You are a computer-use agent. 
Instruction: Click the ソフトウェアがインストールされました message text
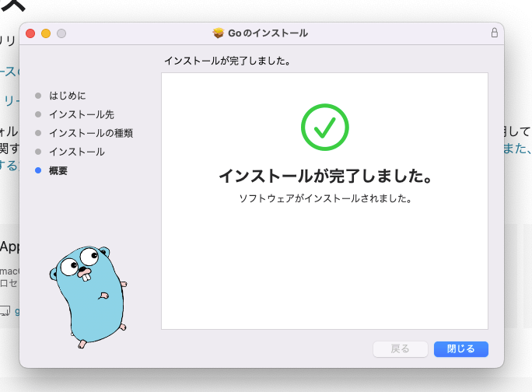pos(324,198)
